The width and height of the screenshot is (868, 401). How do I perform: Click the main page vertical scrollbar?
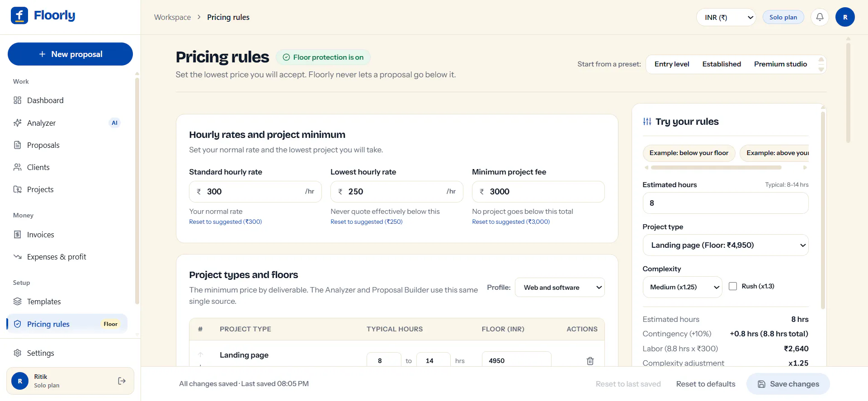(848, 93)
